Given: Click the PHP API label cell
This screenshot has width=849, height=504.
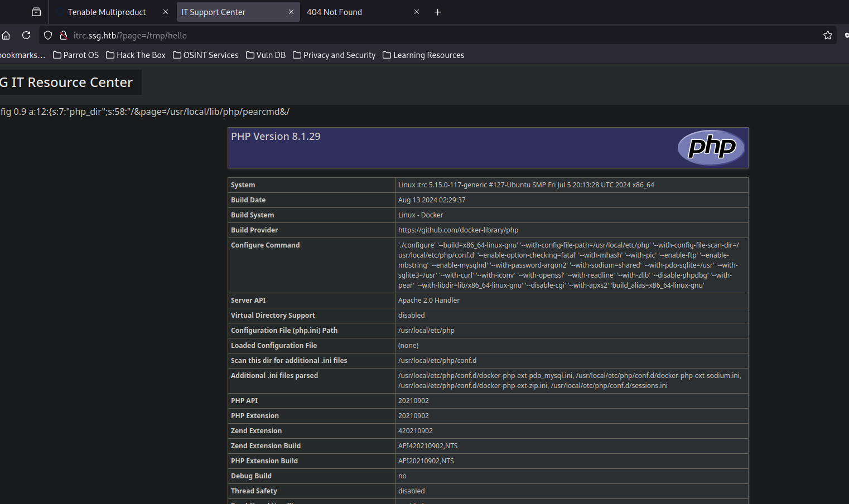Looking at the screenshot, I should click(311, 401).
